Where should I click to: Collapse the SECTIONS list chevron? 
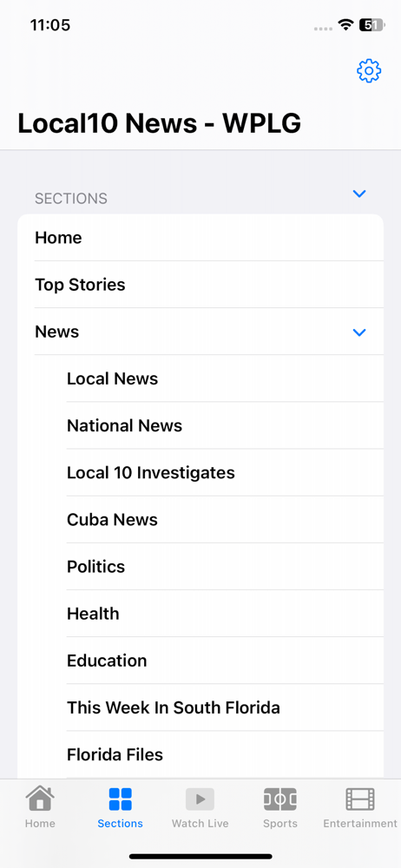(x=359, y=194)
